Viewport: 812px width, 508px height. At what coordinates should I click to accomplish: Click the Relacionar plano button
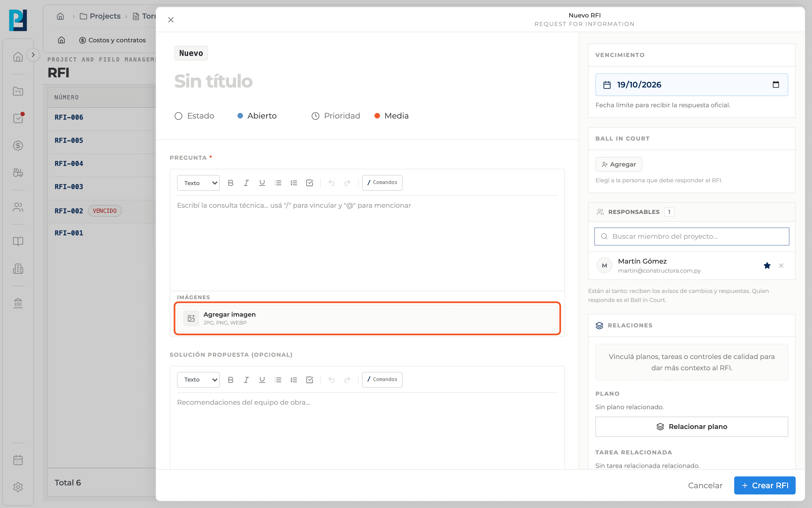(692, 426)
